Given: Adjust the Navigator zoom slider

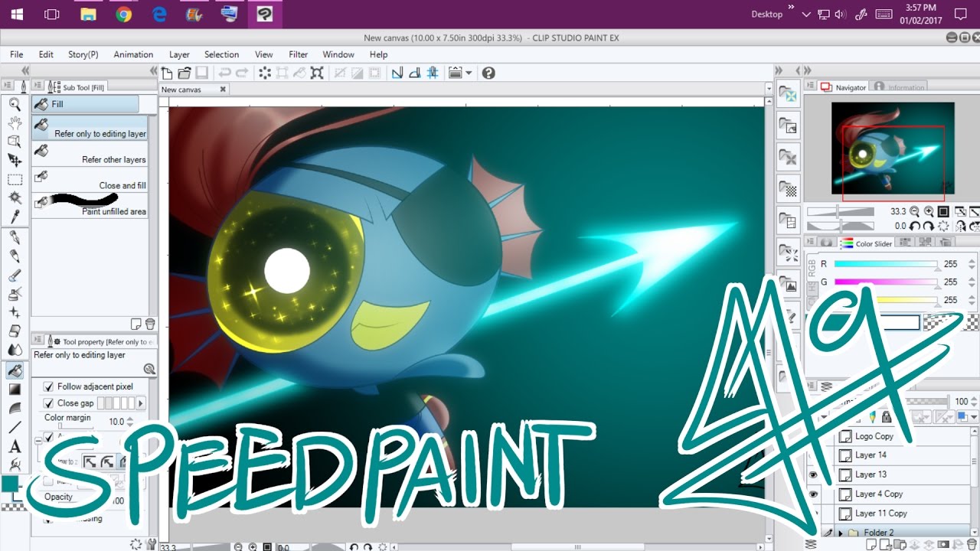Looking at the screenshot, I should point(841,211).
